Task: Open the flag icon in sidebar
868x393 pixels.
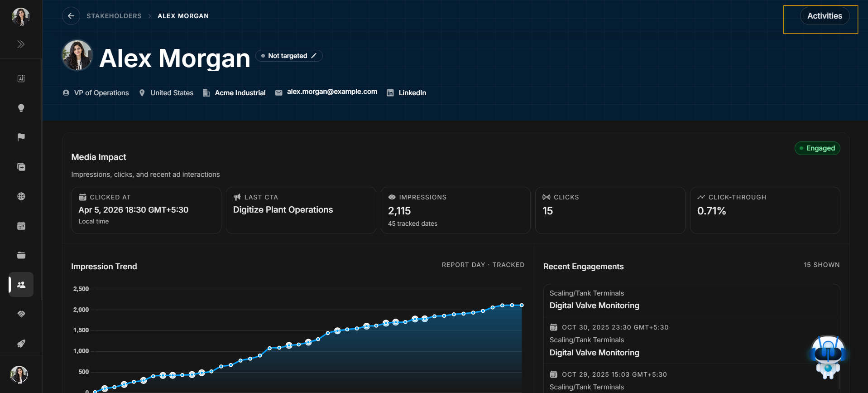Action: [x=21, y=137]
